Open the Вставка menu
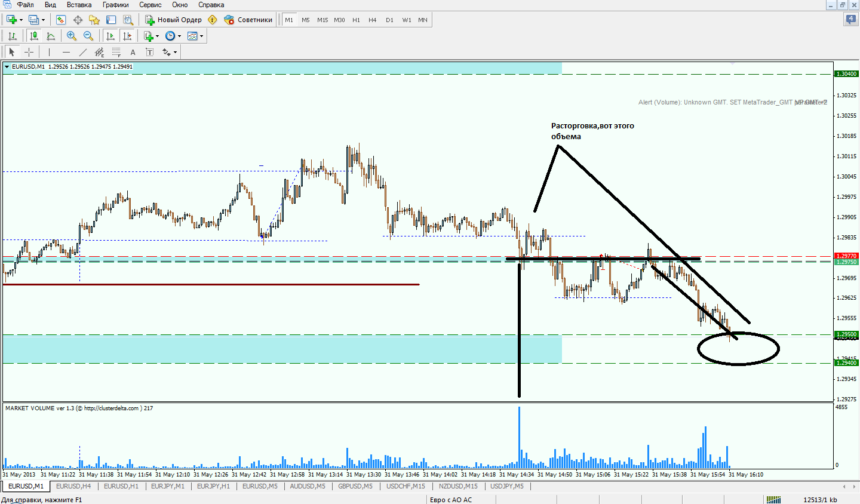 79,5
